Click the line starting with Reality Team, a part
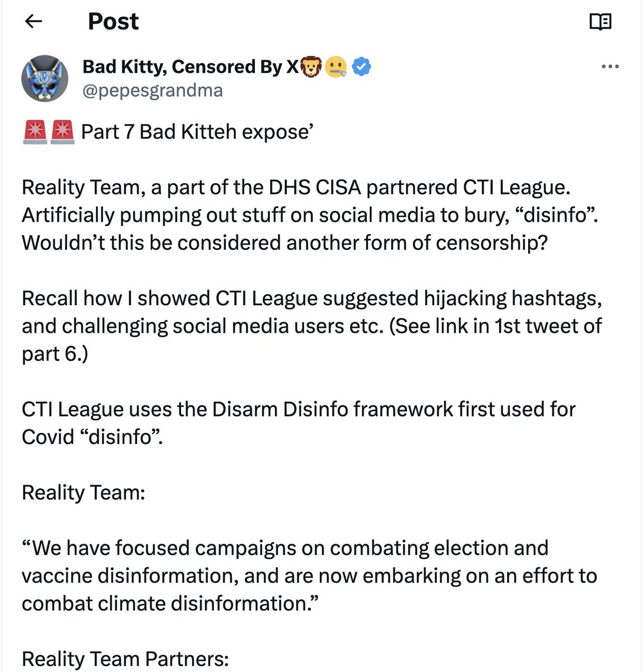The height and width of the screenshot is (672, 643). point(296,188)
